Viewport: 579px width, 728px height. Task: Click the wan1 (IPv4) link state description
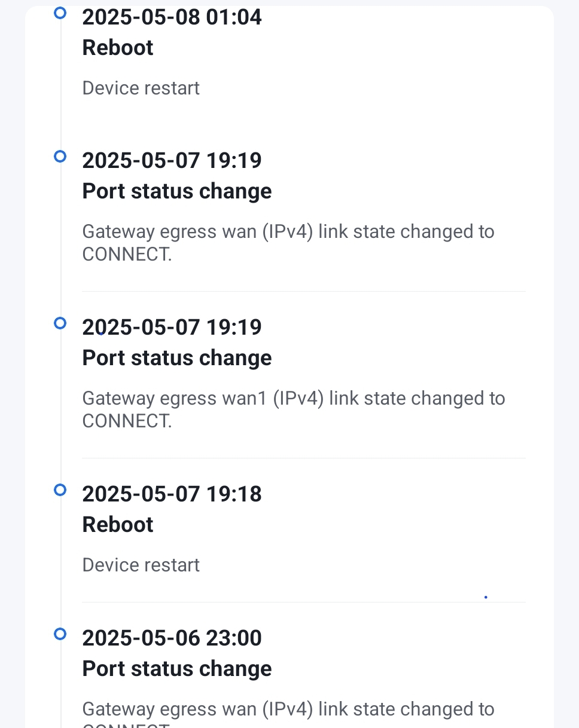pyautogui.click(x=293, y=409)
